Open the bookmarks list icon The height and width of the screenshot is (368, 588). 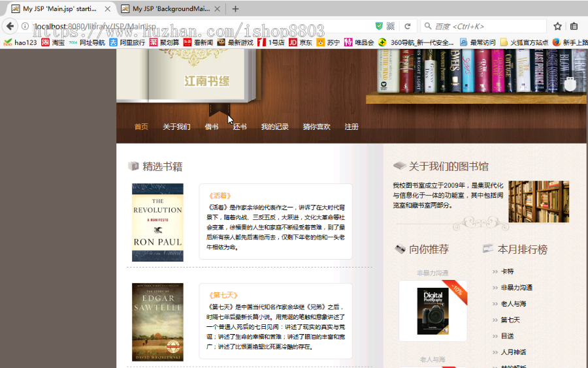click(x=574, y=26)
